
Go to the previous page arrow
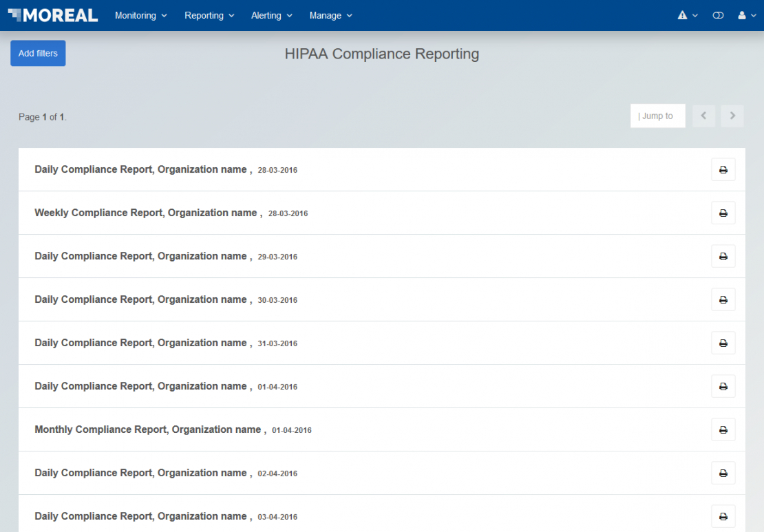(x=703, y=116)
